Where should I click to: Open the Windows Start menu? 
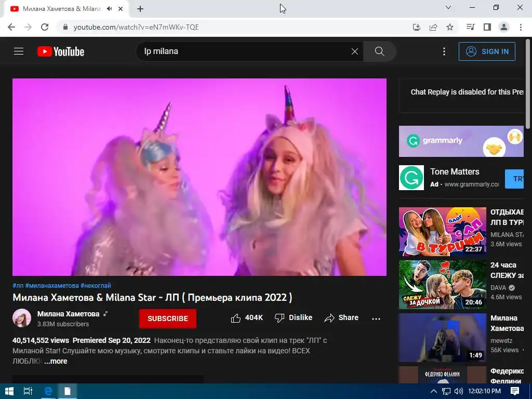(x=9, y=391)
